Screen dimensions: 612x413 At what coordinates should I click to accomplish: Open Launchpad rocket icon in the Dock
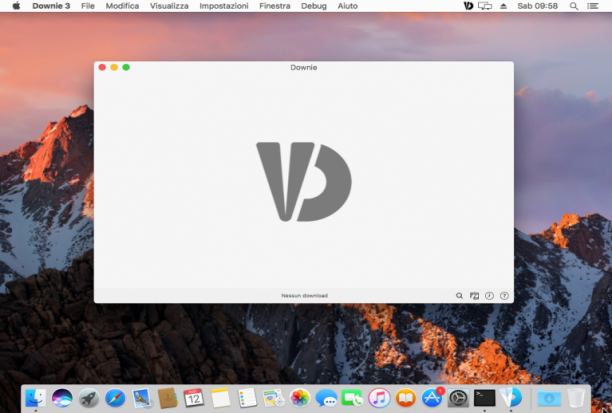(89, 398)
